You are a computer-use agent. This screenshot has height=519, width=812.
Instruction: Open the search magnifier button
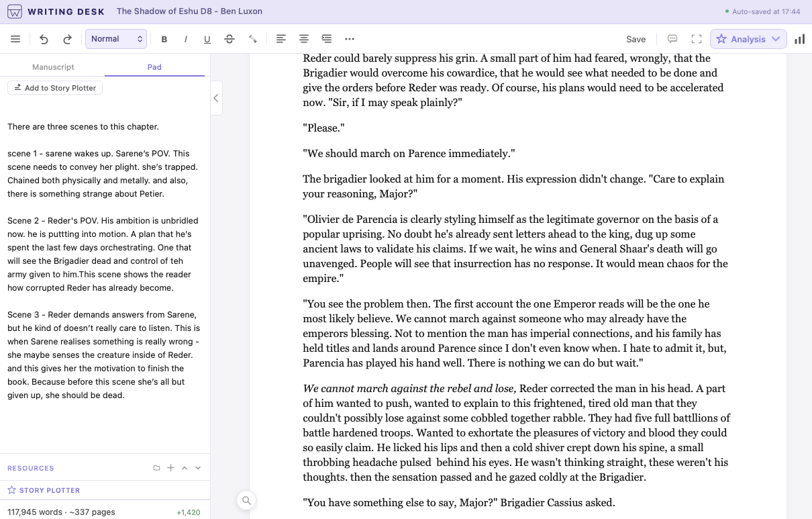(246, 500)
